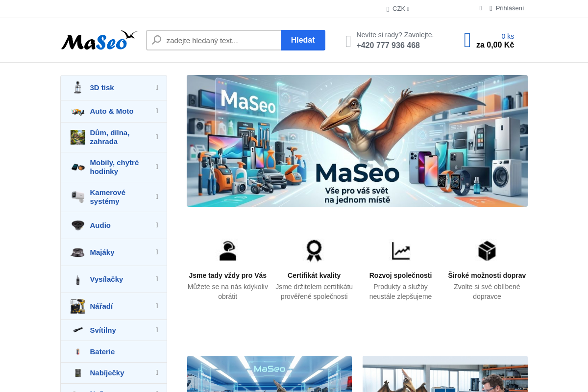Expand the Majáky submenu arrow
Viewport: 588px width, 392px height.
157,252
